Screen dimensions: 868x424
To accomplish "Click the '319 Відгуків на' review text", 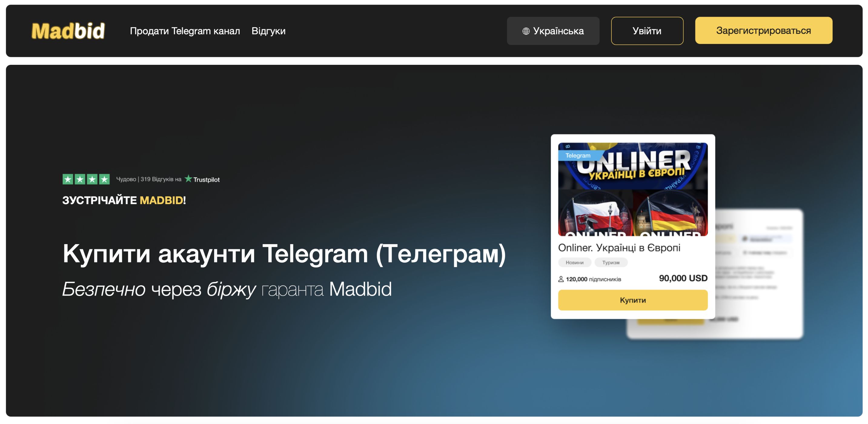I will 161,179.
